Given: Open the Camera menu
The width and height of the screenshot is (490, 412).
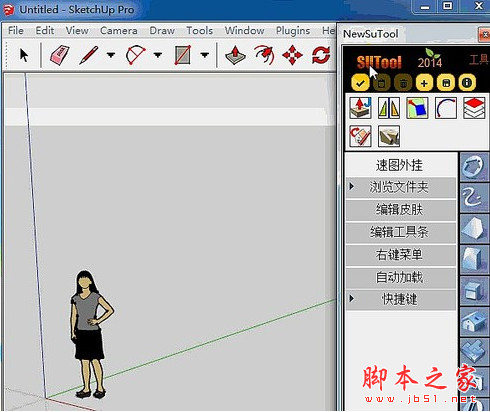Looking at the screenshot, I should coord(119,31).
